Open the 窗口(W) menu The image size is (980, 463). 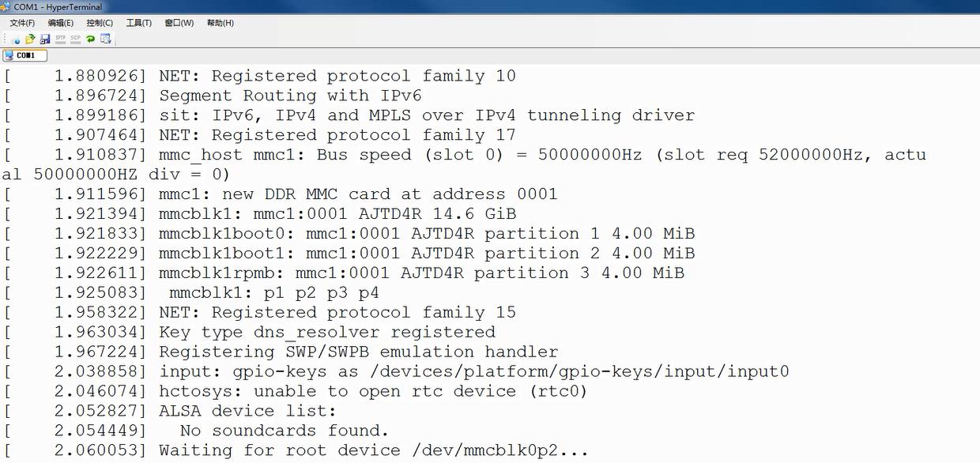click(179, 23)
